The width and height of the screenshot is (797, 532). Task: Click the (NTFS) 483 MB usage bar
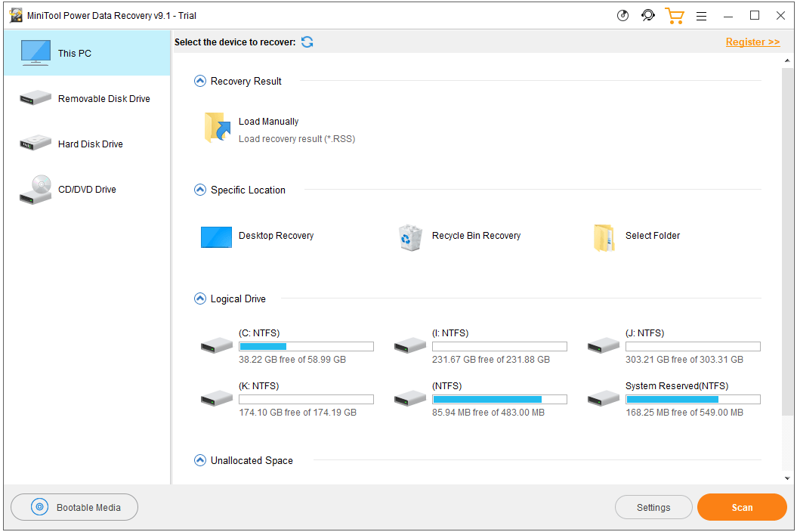(499, 399)
